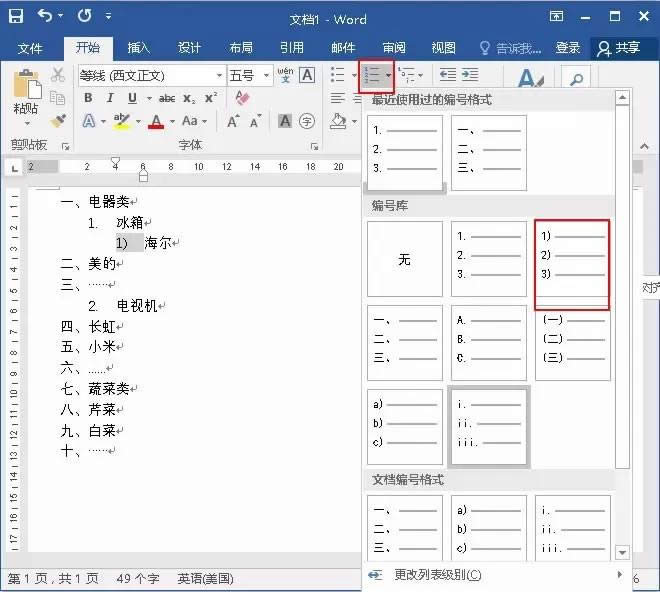Click the Undo arrow icon
Screen dimensions: 660x592
[x=45, y=17]
